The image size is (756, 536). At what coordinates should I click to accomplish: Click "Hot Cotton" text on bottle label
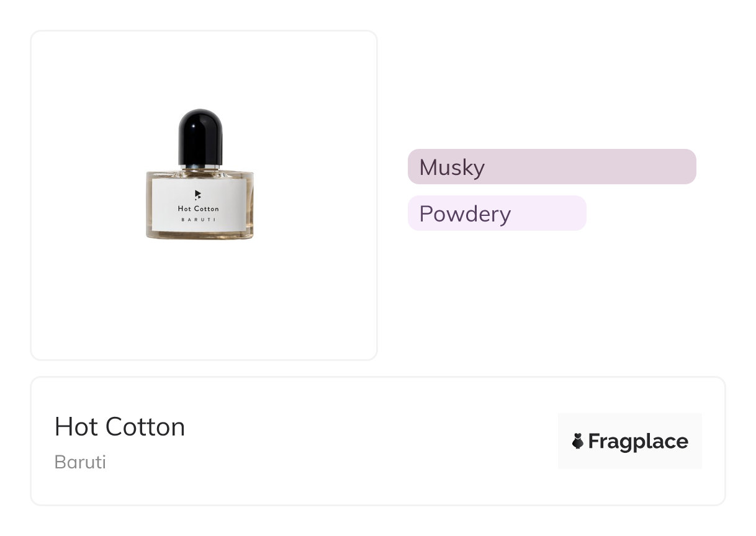click(x=198, y=209)
